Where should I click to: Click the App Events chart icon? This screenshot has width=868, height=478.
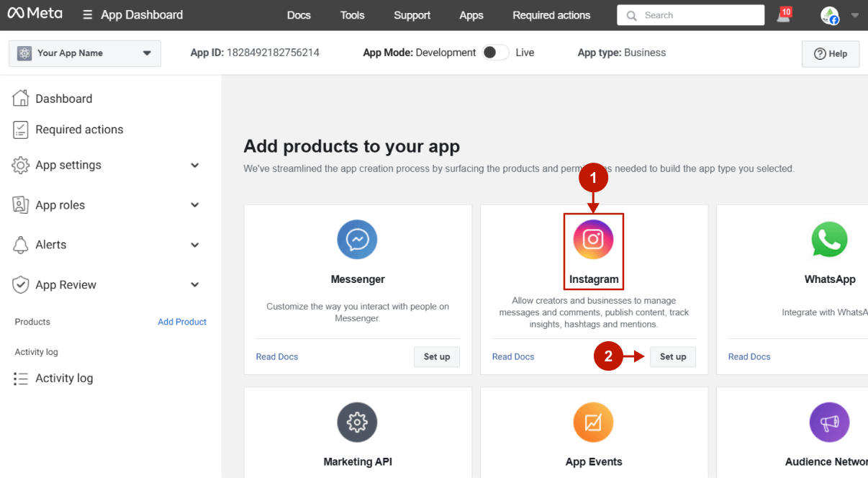click(594, 422)
